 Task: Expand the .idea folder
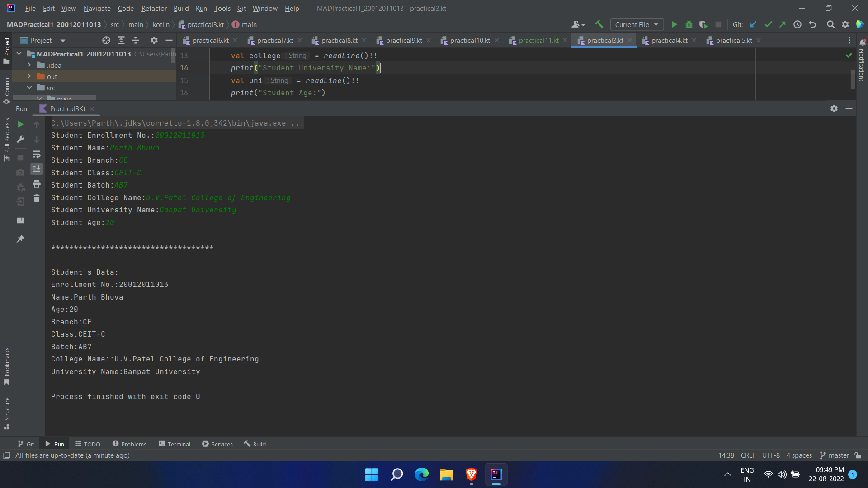coord(29,65)
